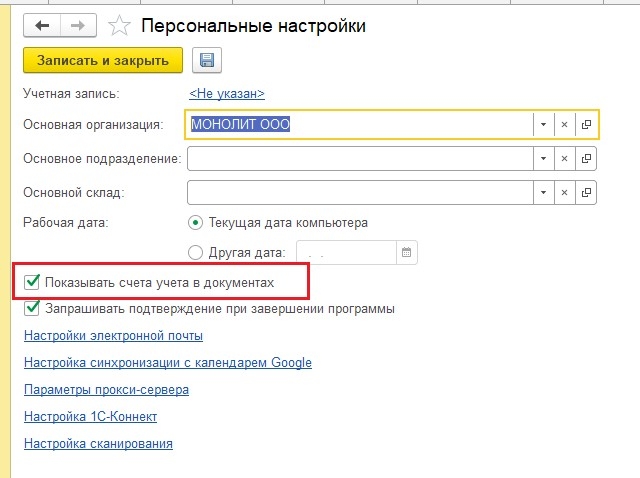Toggle Показывать счета учета в документах checkbox

click(32, 284)
